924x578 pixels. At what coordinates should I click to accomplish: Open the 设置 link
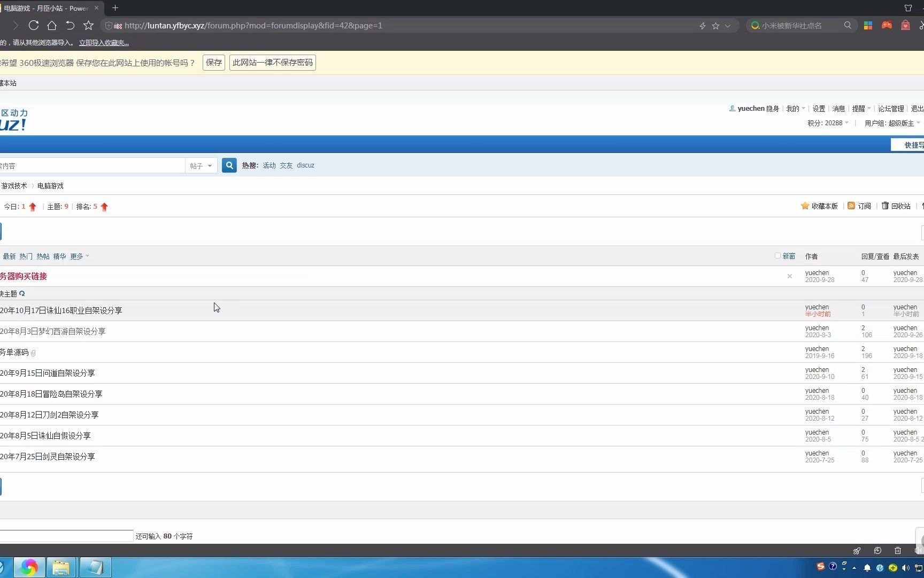click(819, 109)
